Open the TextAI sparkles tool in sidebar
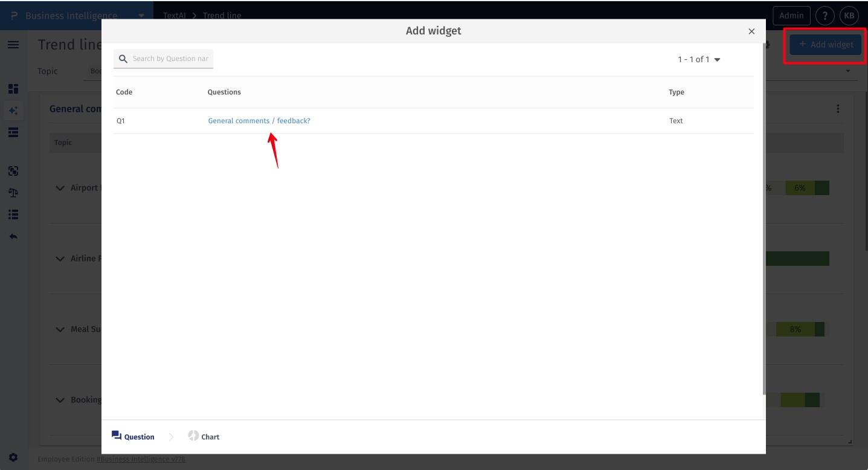 [x=13, y=110]
